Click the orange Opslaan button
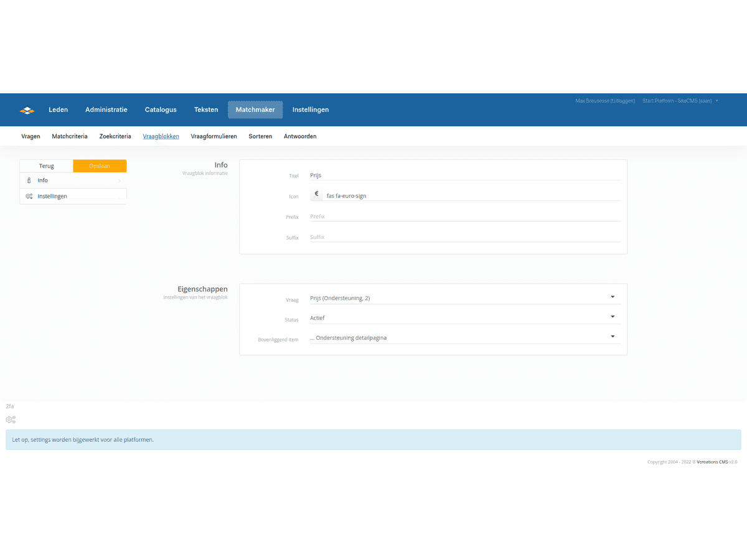 pos(100,166)
